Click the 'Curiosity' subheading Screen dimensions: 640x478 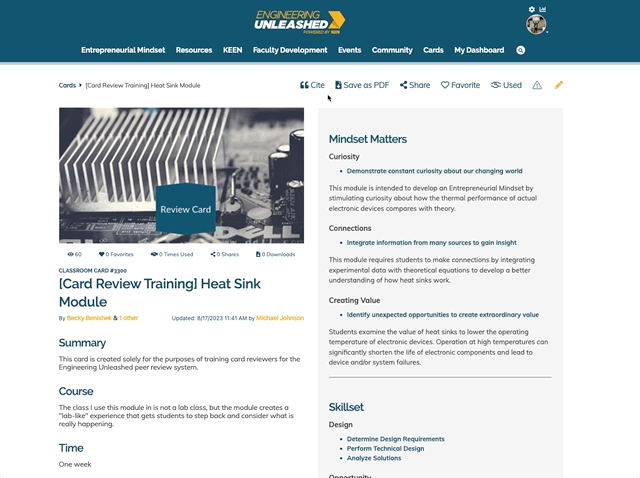click(x=344, y=157)
